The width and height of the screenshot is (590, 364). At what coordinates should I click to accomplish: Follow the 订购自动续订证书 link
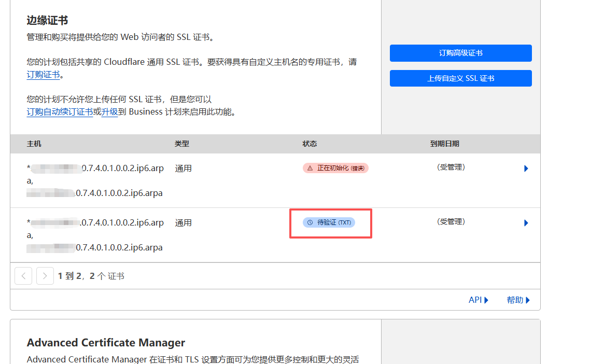60,111
